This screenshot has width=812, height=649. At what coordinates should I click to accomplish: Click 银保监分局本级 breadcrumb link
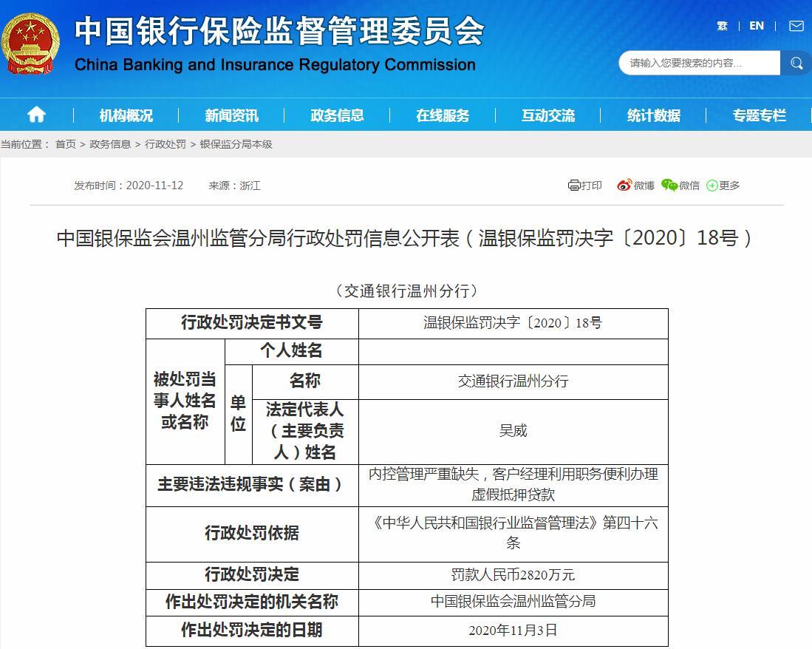[x=236, y=145]
